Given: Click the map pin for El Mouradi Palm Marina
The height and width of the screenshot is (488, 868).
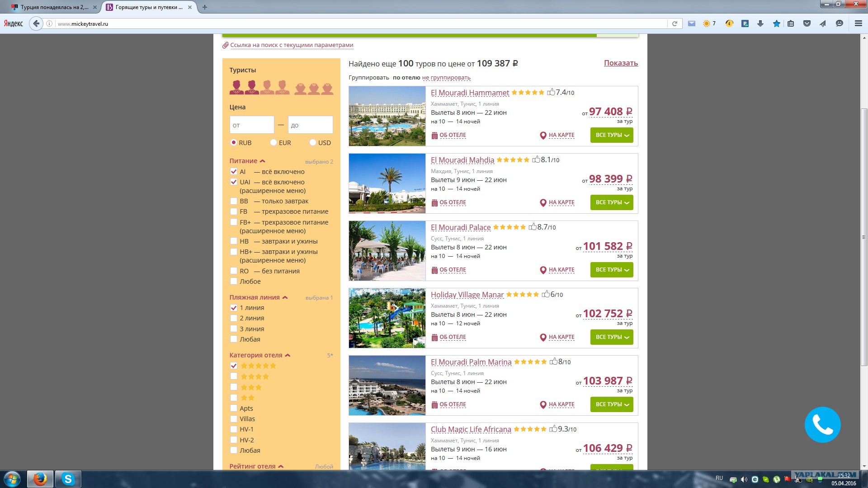Looking at the screenshot, I should 543,404.
